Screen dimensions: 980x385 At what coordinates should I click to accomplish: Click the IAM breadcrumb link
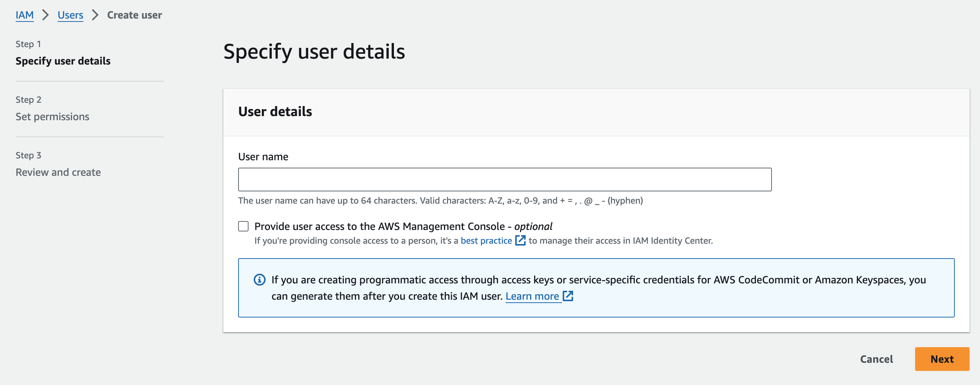(x=24, y=15)
